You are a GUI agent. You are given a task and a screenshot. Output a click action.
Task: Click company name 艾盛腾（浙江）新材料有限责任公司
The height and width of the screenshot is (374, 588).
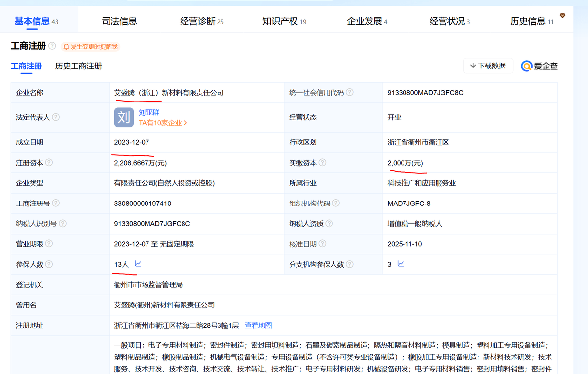point(169,93)
